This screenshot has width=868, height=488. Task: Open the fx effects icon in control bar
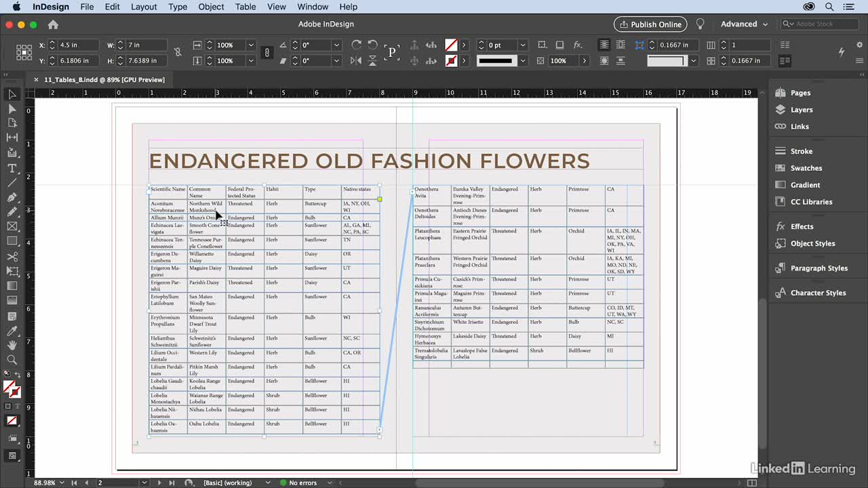click(x=578, y=45)
